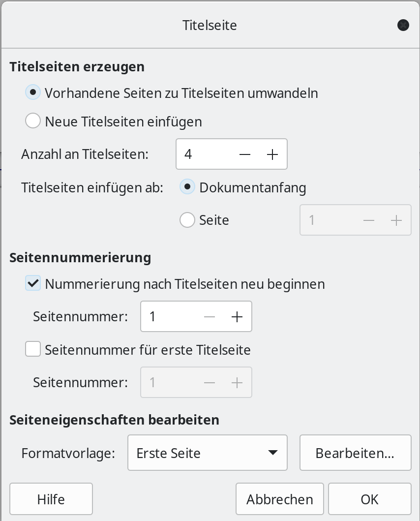This screenshot has height=521, width=420.
Task: Increase Seitennummer after title pages restart
Action: tap(237, 317)
